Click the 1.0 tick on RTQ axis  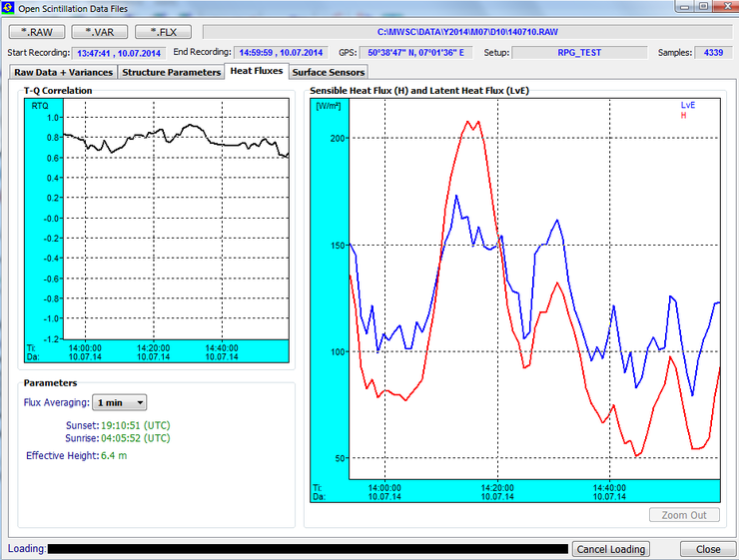click(53, 118)
